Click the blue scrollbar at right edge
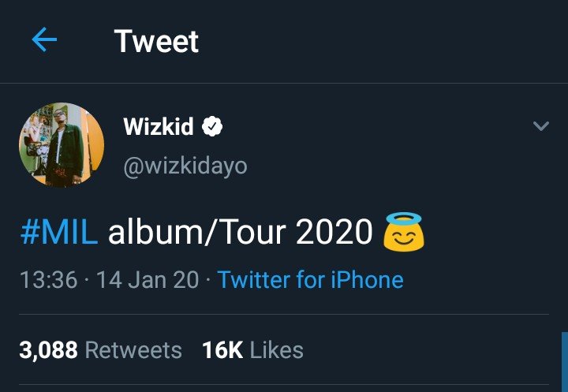Viewport: 568px width, 392px height. (564, 361)
